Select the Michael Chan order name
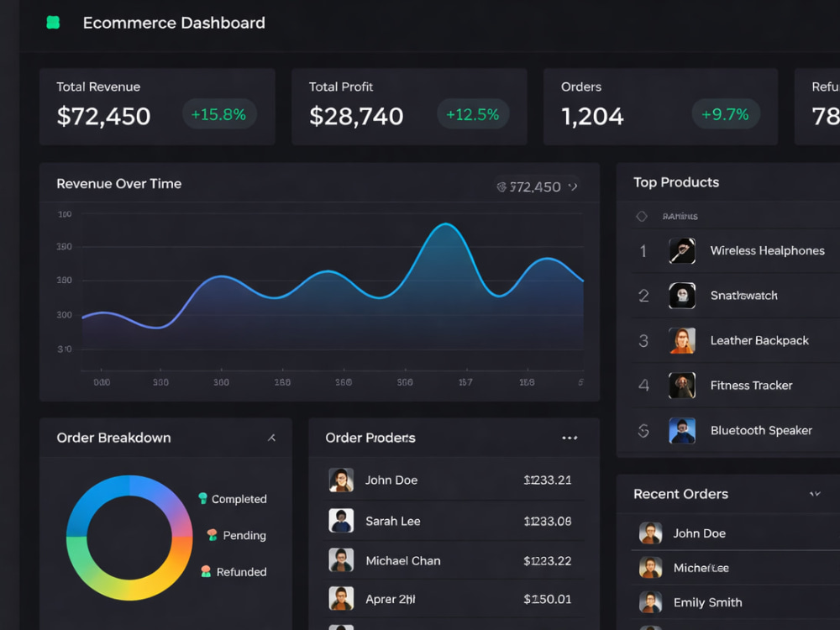The image size is (840, 630). tap(403, 561)
